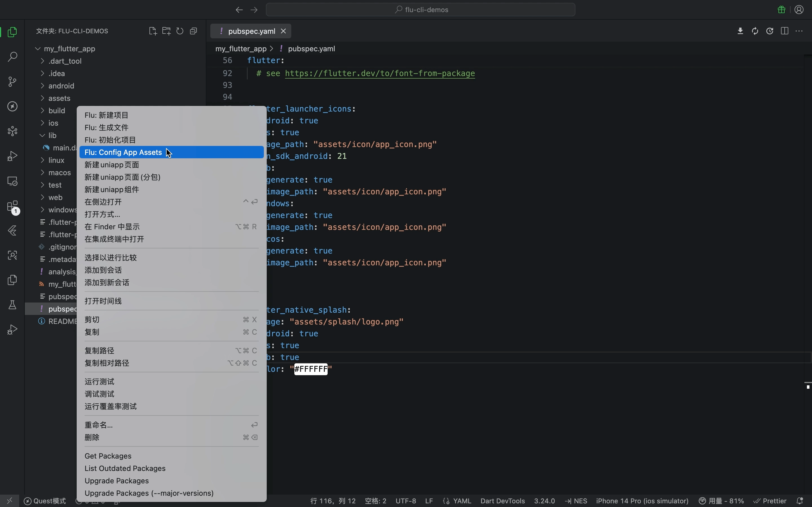Open the Search view
The image size is (812, 507).
click(x=12, y=57)
